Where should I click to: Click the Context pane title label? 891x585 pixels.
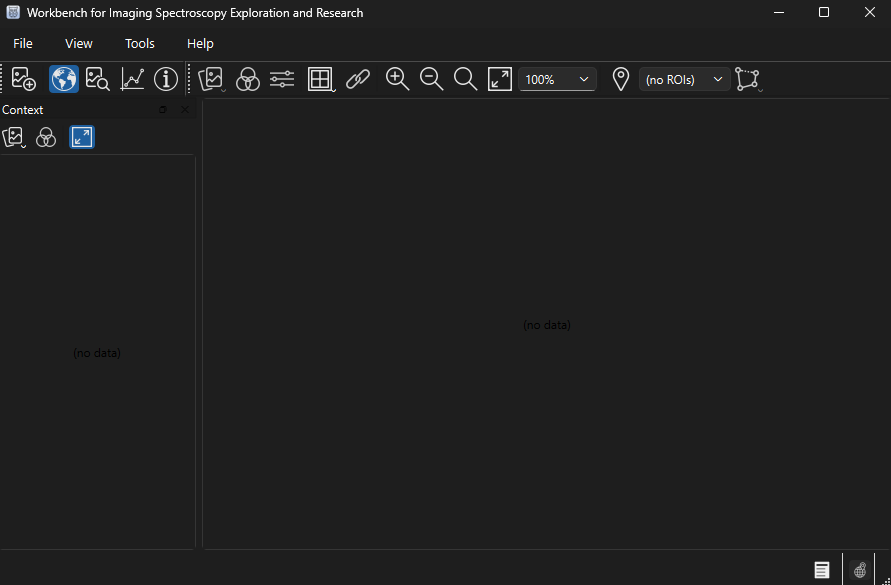pyautogui.click(x=23, y=110)
